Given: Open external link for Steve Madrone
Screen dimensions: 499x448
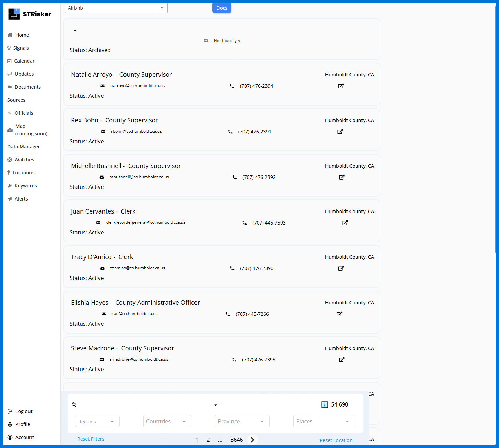Looking at the screenshot, I should (x=341, y=360).
